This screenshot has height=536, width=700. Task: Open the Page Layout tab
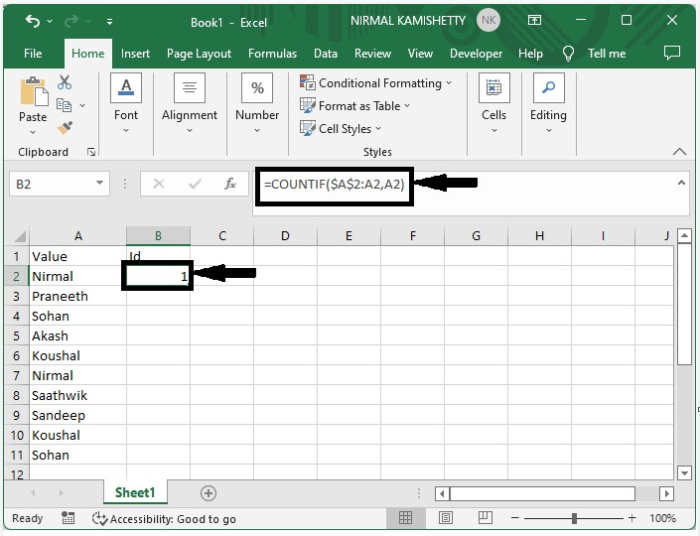tap(199, 54)
